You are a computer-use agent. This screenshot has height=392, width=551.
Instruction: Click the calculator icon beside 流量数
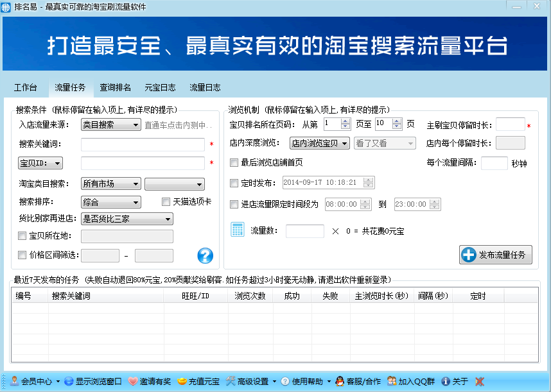[x=238, y=230]
